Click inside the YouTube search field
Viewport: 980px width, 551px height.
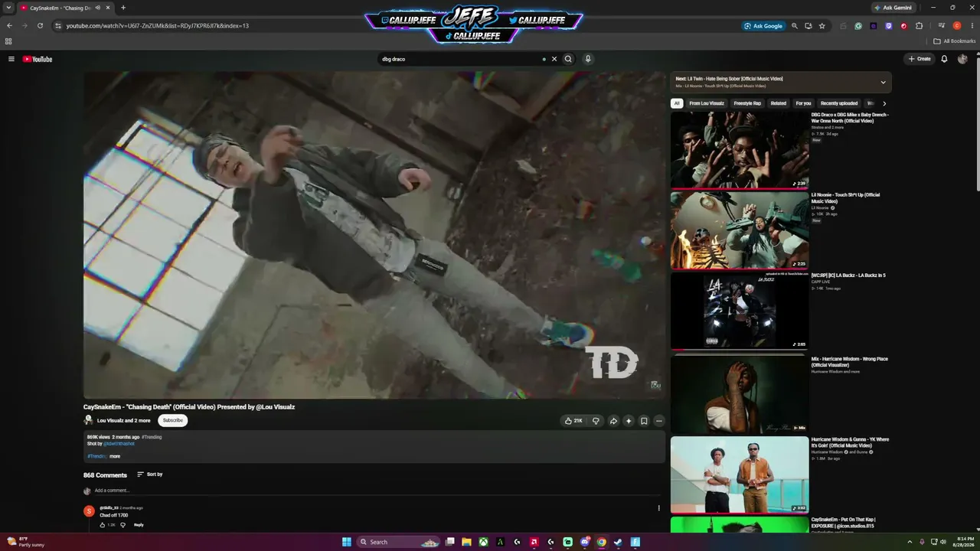point(461,59)
